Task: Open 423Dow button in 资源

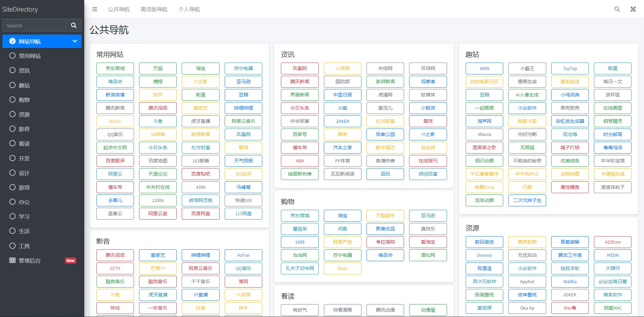Action: coord(613,242)
